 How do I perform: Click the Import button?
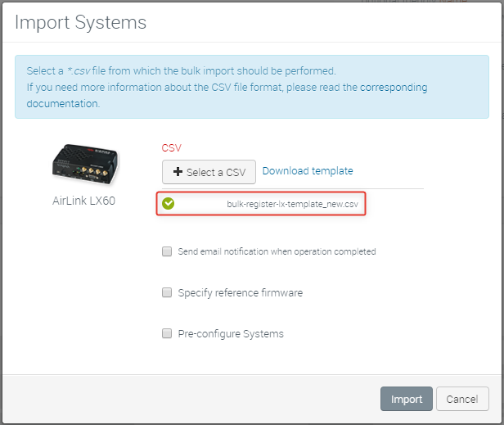click(406, 399)
